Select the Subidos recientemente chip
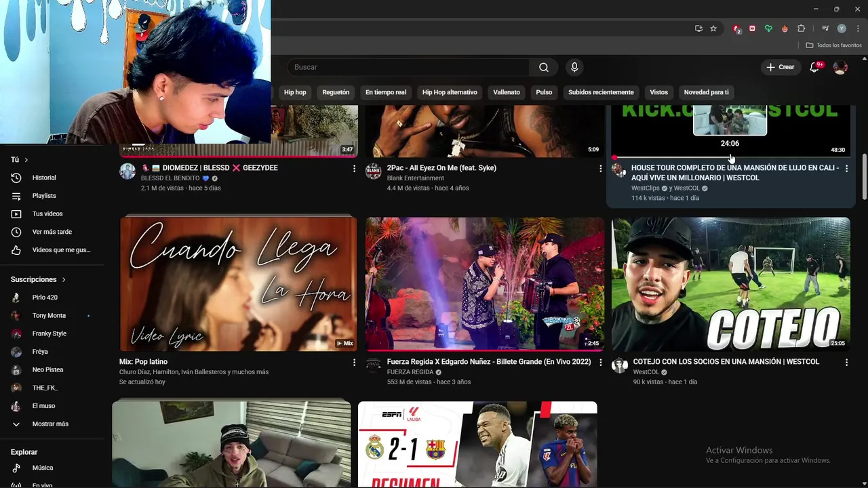Viewport: 868px width, 488px height. point(601,92)
